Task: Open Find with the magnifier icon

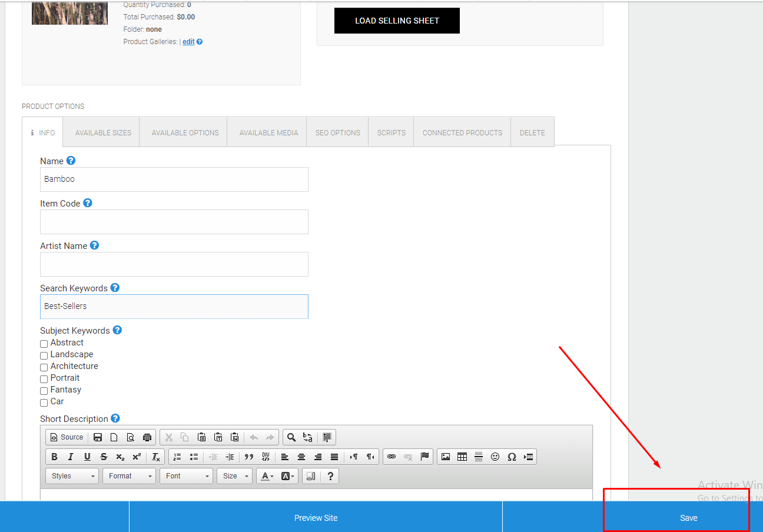Action: [291, 437]
